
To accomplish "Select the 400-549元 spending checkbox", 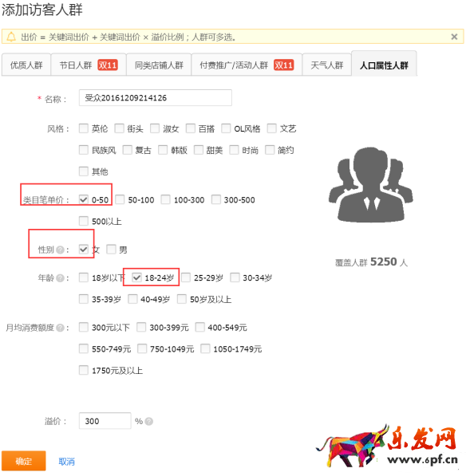I will [199, 327].
